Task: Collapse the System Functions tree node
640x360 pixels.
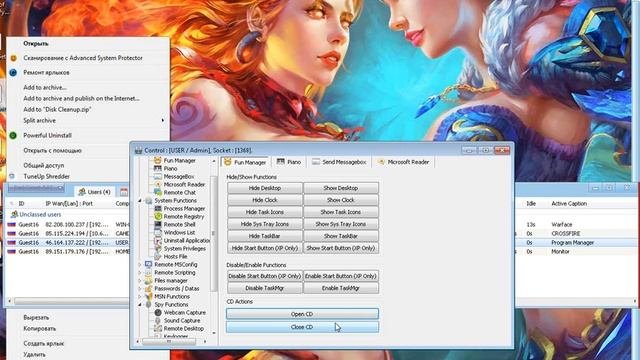Action: click(x=140, y=201)
